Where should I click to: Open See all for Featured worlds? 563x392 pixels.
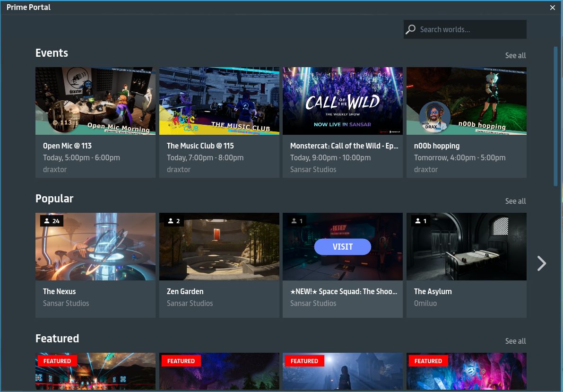point(515,341)
